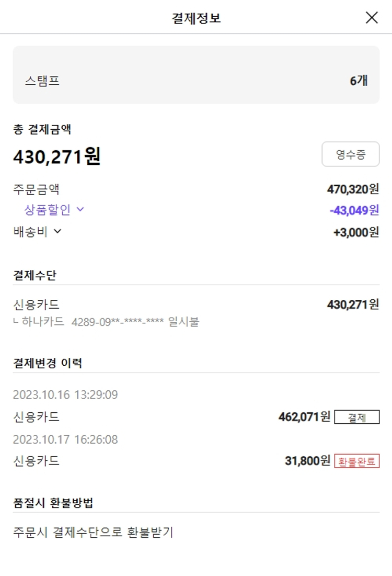The height and width of the screenshot is (576, 392).
Task: Click the +3,000원 shipping fee amount
Action: click(x=356, y=232)
